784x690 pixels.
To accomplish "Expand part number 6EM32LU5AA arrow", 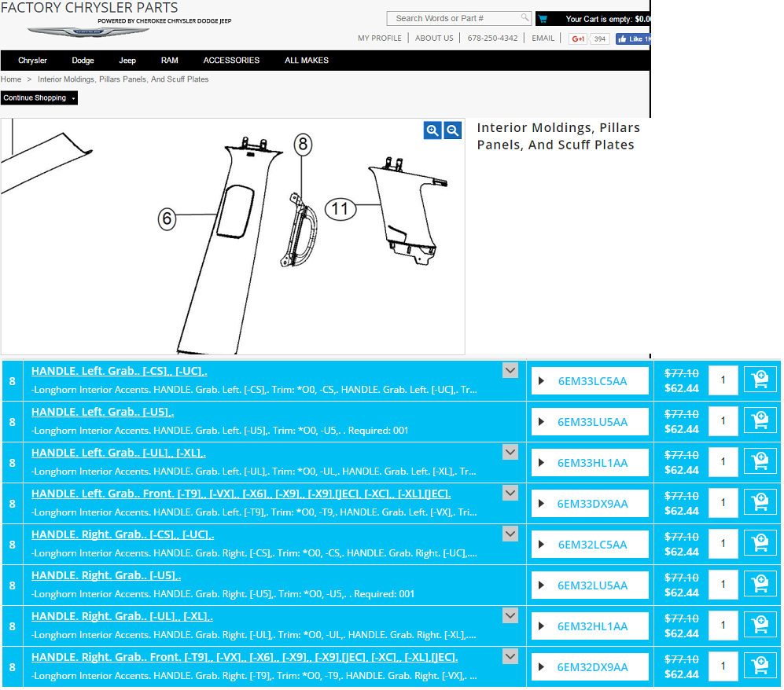I will tap(541, 585).
